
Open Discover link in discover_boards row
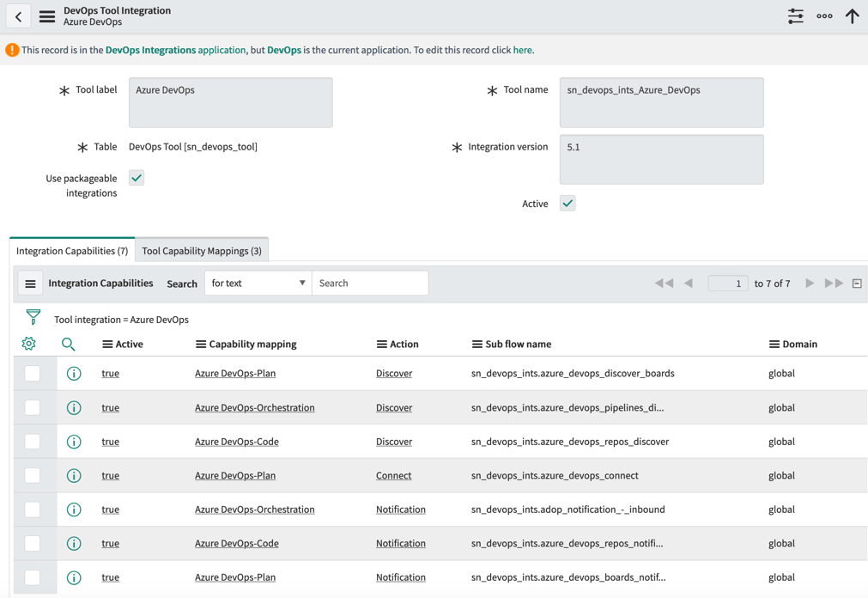point(394,374)
